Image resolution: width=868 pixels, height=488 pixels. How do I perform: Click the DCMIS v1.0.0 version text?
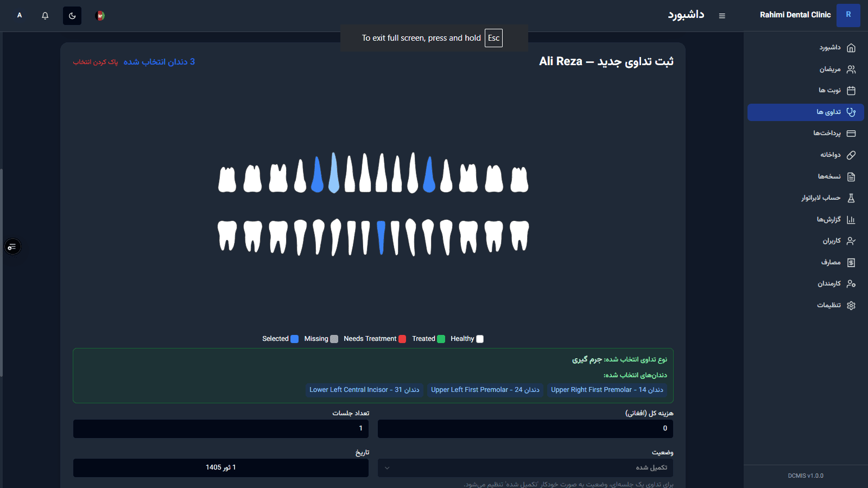(806, 476)
